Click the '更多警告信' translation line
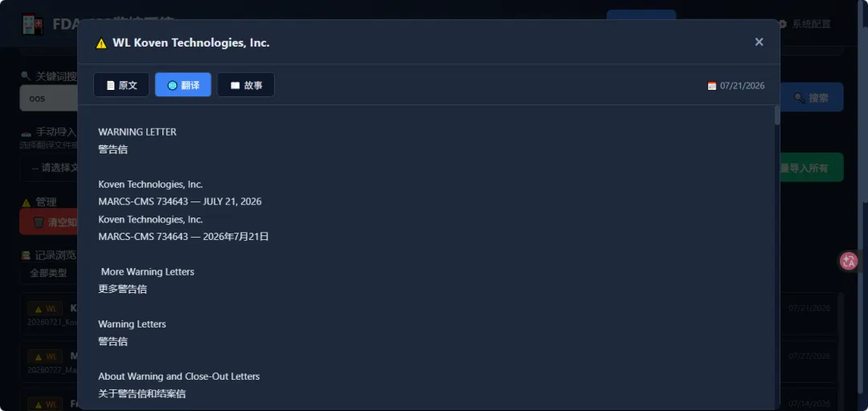This screenshot has height=411, width=868. (x=122, y=289)
